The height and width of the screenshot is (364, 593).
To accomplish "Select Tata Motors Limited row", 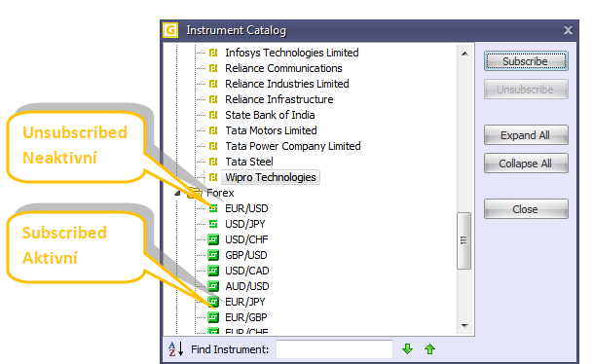I will click(x=271, y=130).
